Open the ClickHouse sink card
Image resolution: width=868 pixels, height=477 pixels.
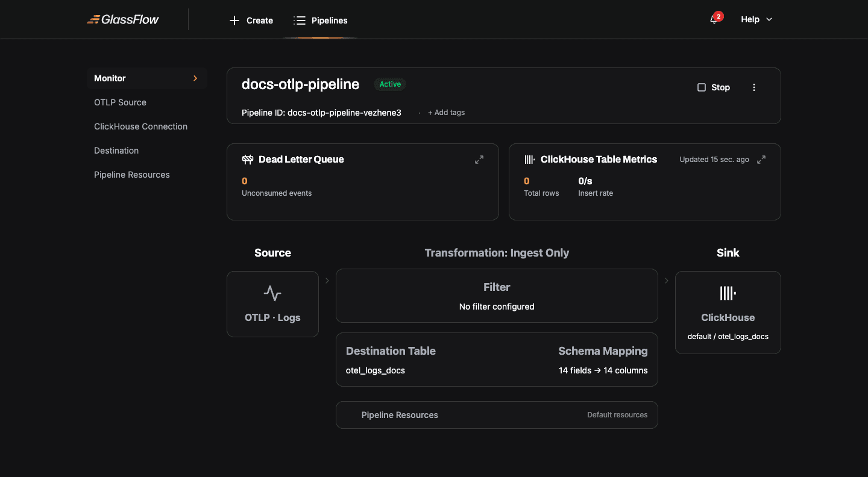point(728,313)
